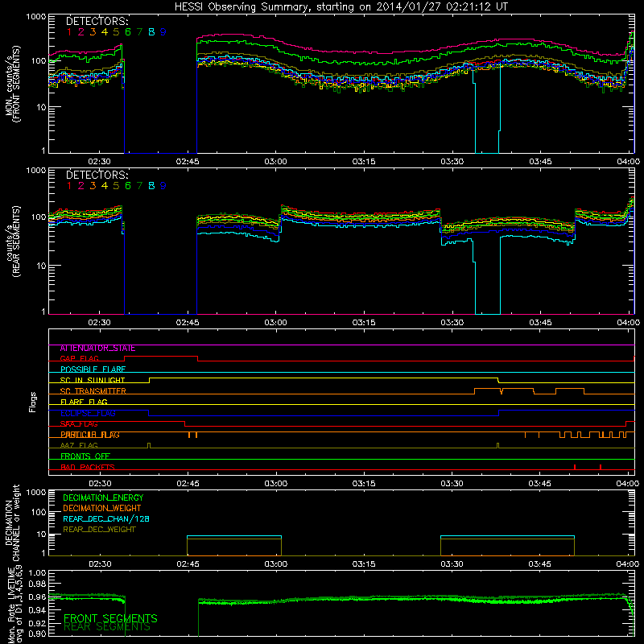
Task: Select detector 8 legend number in front segments panel
Action: click(x=151, y=31)
